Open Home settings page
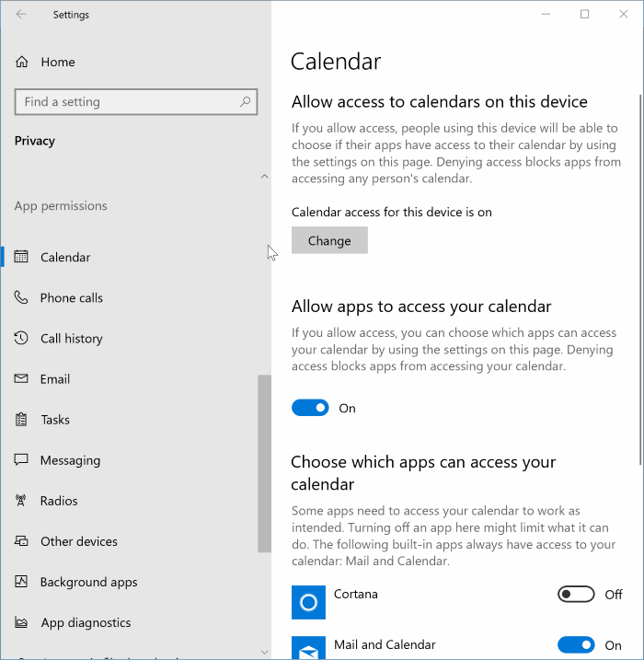The image size is (644, 660). point(58,62)
